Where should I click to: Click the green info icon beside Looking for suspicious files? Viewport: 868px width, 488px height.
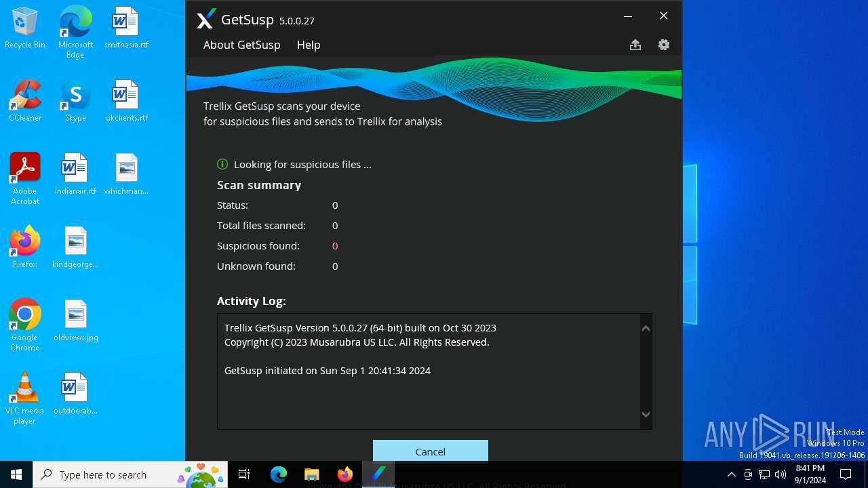tap(222, 164)
